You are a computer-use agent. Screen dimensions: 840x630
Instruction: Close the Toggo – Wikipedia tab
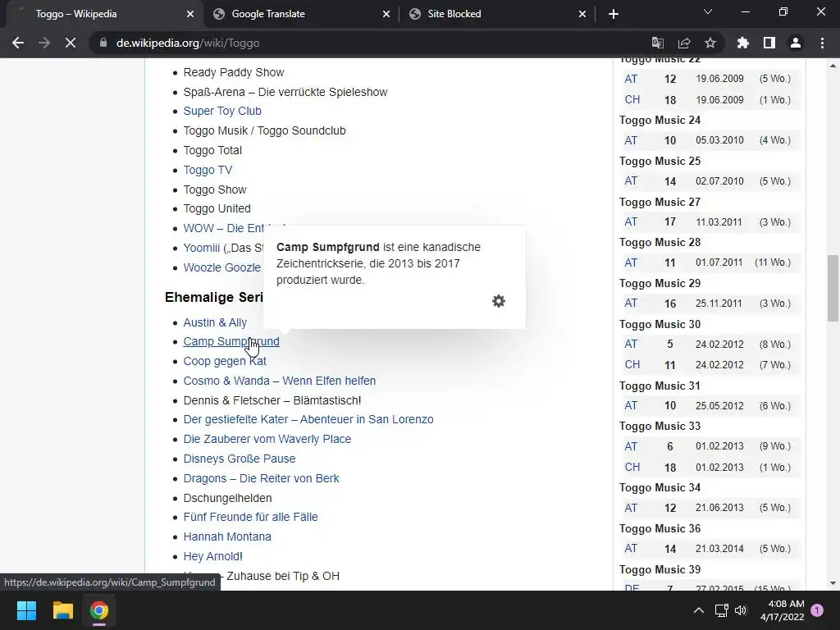pos(190,14)
